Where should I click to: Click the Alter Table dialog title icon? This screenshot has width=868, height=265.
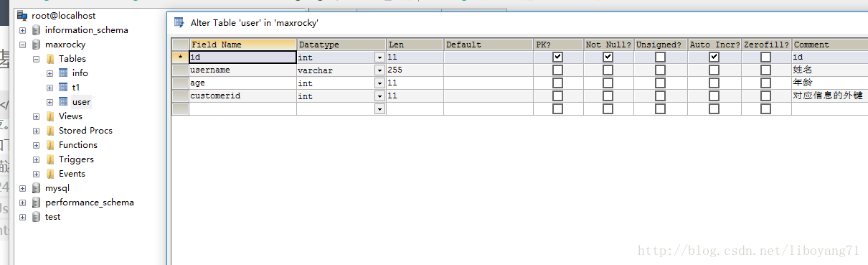click(x=179, y=22)
